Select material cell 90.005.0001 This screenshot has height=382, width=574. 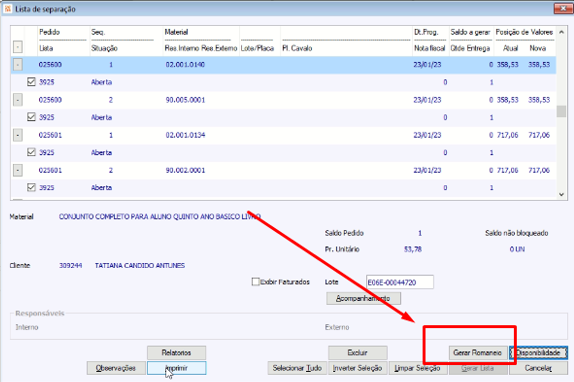[x=185, y=100]
